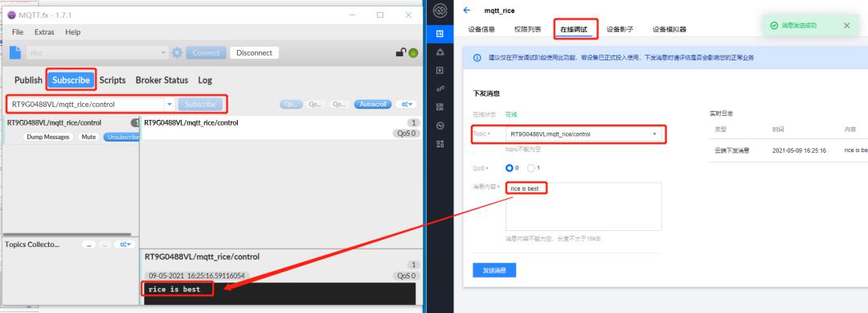Toggle the third QoS button beside Autoscroll
Screen dimensions: 868x313
coord(339,104)
